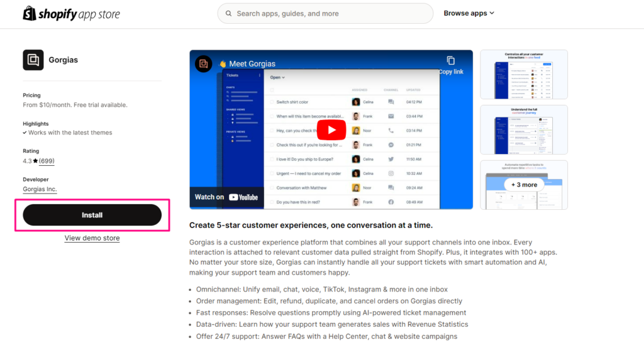Click the Meet Gorgias video title

(x=252, y=63)
